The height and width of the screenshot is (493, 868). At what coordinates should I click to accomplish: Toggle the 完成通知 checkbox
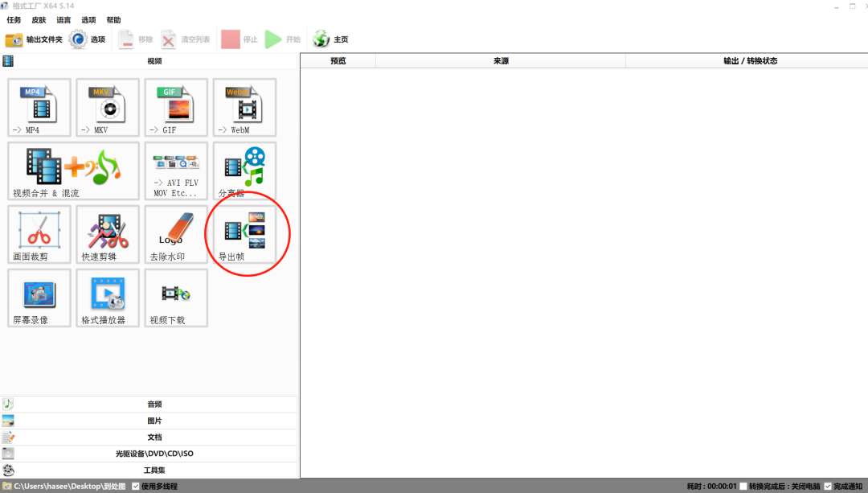828,487
